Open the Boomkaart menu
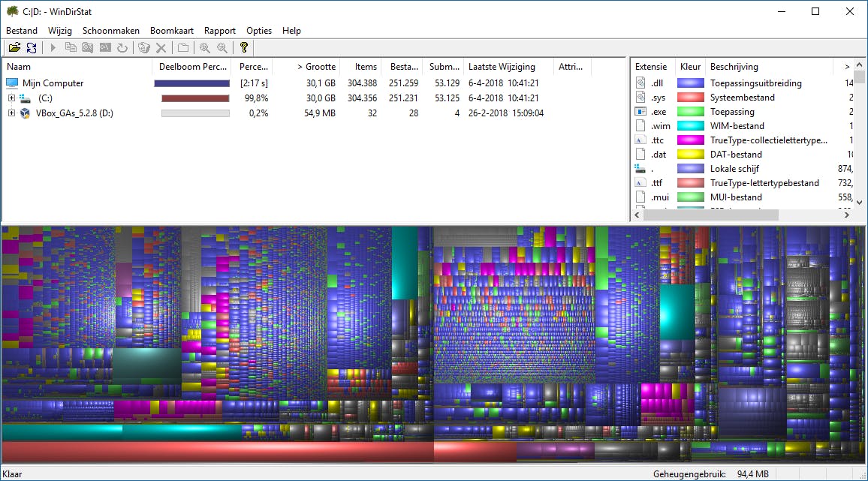The height and width of the screenshot is (481, 868). point(172,31)
